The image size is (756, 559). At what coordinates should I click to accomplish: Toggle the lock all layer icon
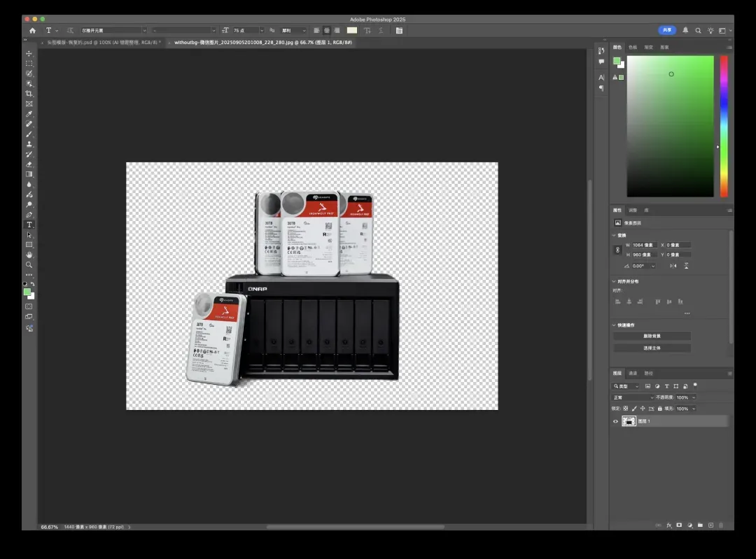[659, 409]
